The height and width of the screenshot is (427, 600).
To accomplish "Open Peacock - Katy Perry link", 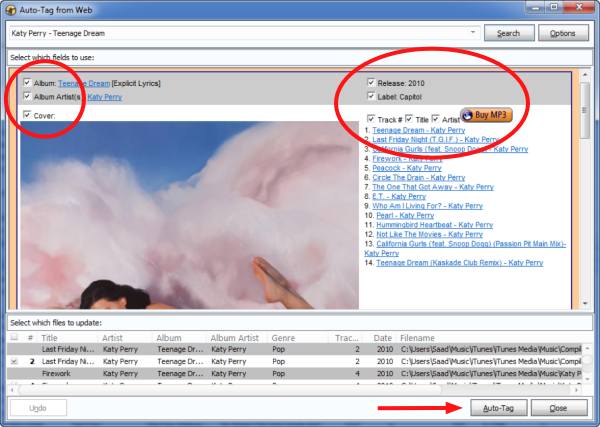I will pos(407,168).
